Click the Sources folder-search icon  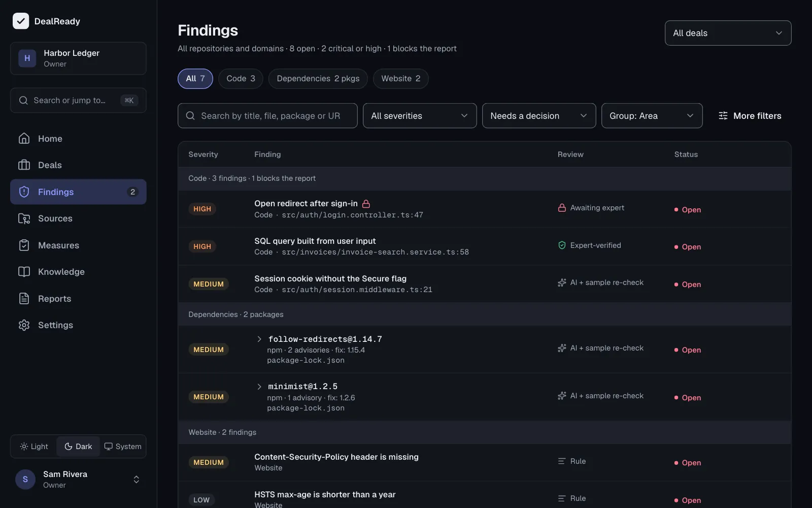tap(24, 218)
